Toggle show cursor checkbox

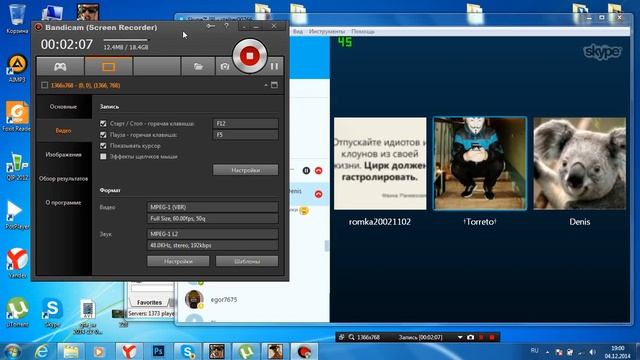point(103,146)
